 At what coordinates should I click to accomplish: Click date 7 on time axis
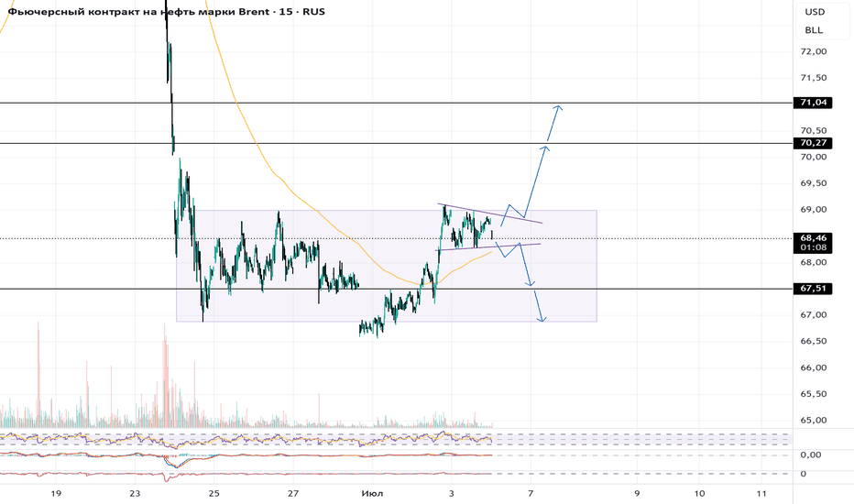531,493
